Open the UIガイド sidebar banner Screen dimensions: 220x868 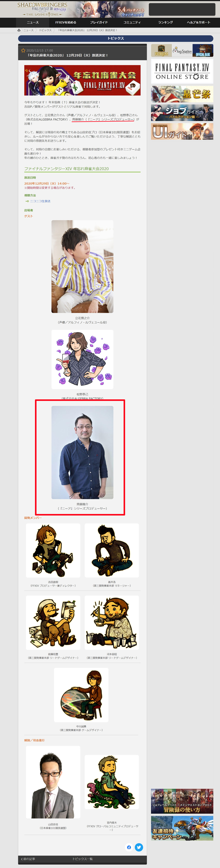click(182, 131)
